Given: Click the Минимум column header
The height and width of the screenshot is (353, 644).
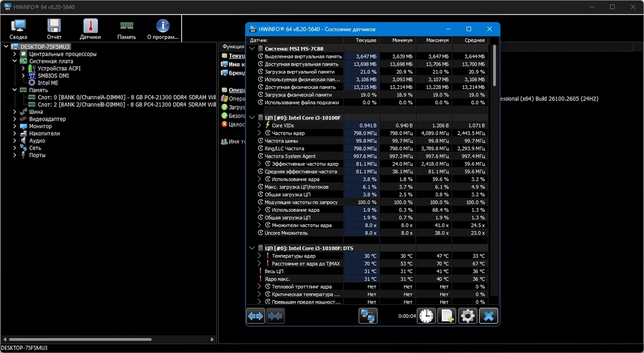Looking at the screenshot, I should coord(398,40).
